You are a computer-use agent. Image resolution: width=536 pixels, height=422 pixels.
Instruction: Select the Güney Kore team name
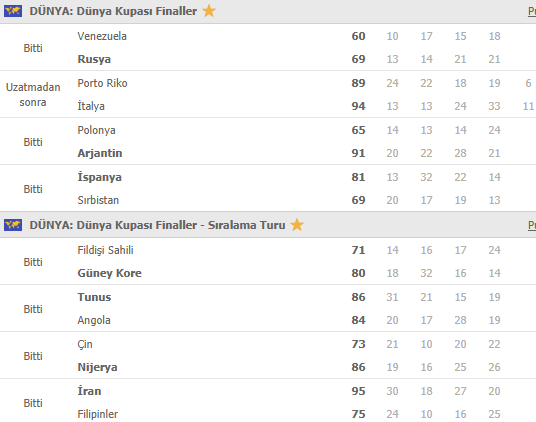tap(109, 273)
